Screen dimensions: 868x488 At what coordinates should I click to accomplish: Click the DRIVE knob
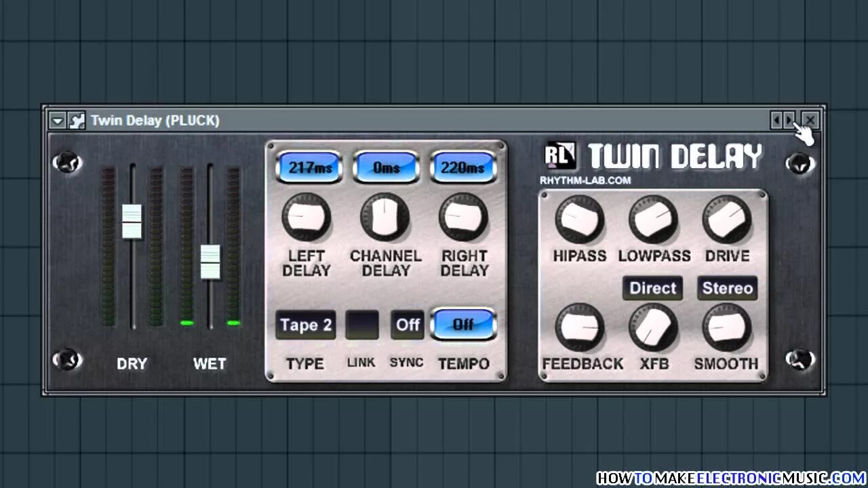(x=727, y=220)
